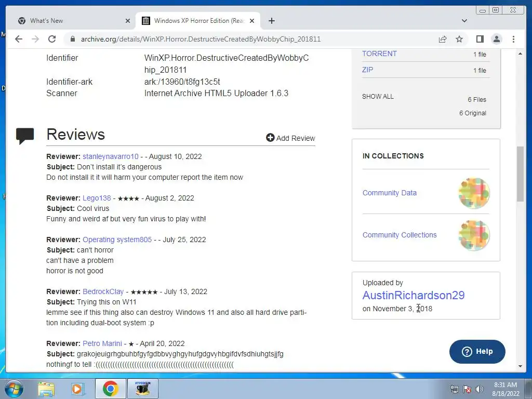Download the TORRENT file
The height and width of the screenshot is (399, 532).
coord(379,54)
